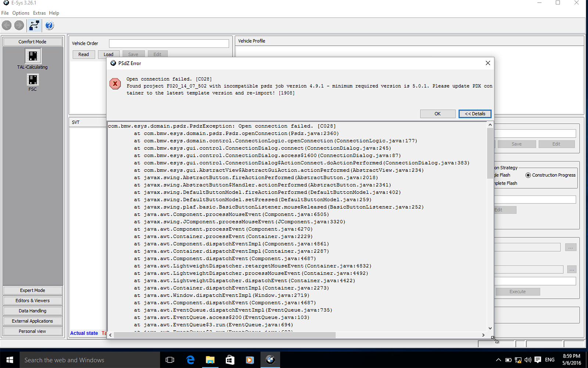The height and width of the screenshot is (368, 588).
Task: Open the blue help question mark icon
Action: pos(49,25)
